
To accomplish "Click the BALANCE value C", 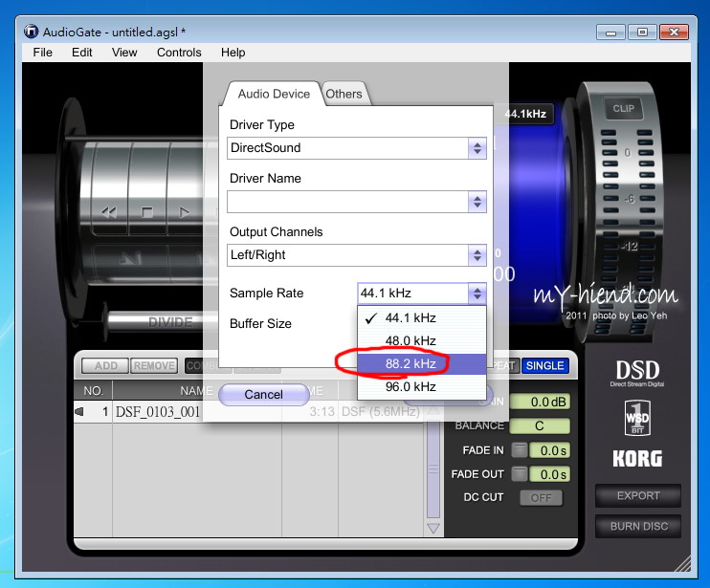I will 540,425.
